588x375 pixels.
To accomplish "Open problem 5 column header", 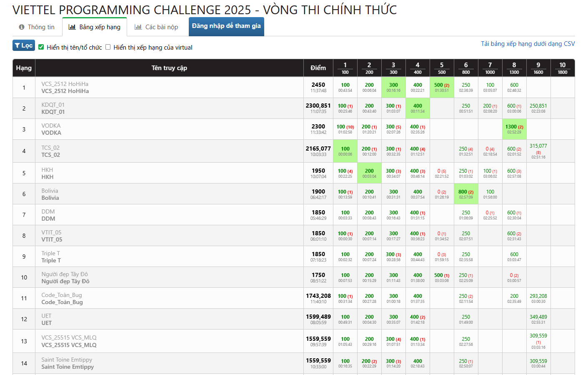I will click(x=442, y=68).
